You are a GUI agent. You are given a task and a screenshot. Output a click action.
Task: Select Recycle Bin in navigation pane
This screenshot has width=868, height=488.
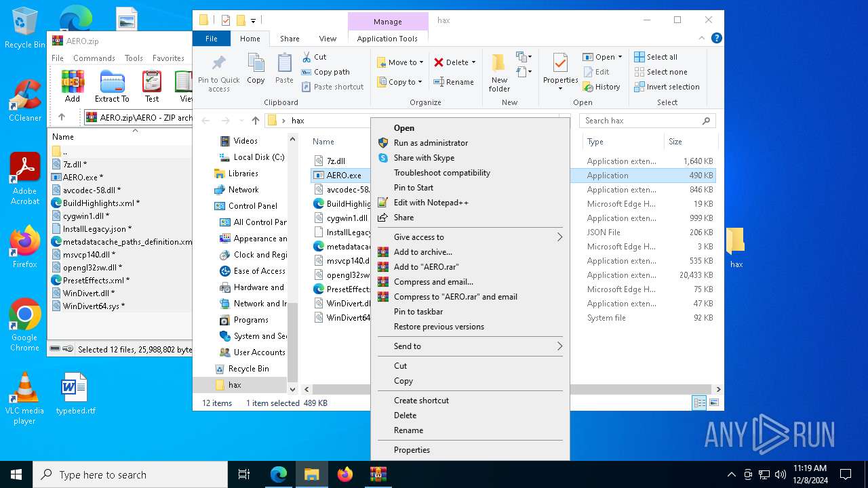point(242,369)
